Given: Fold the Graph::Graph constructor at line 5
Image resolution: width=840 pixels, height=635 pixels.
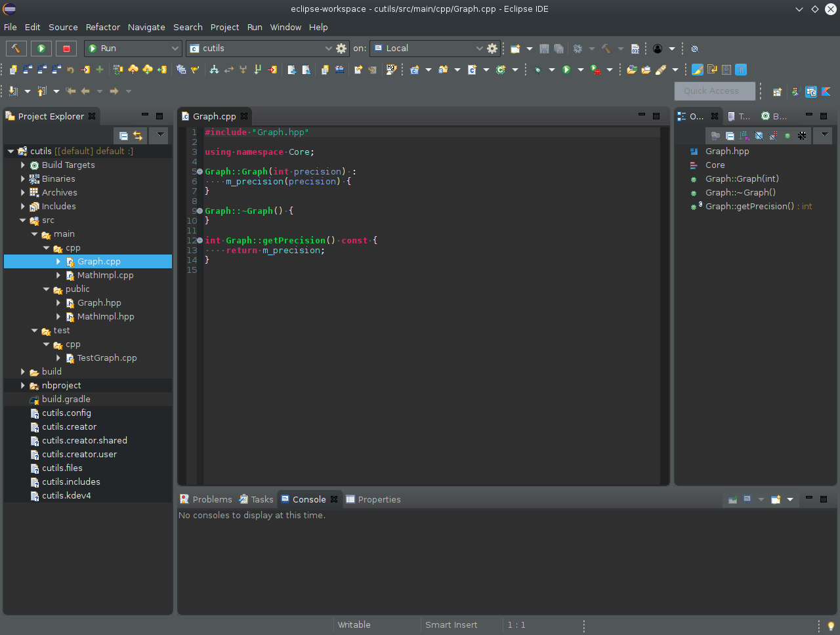Looking at the screenshot, I should [x=199, y=172].
